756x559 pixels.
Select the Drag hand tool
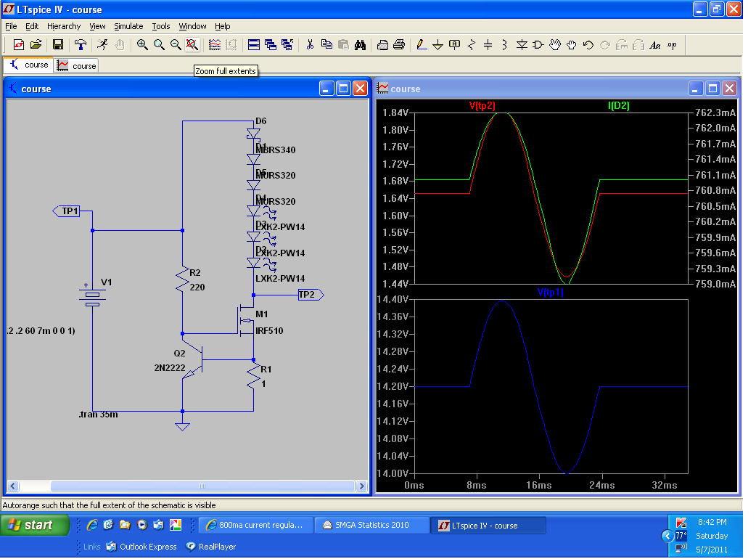(x=571, y=45)
